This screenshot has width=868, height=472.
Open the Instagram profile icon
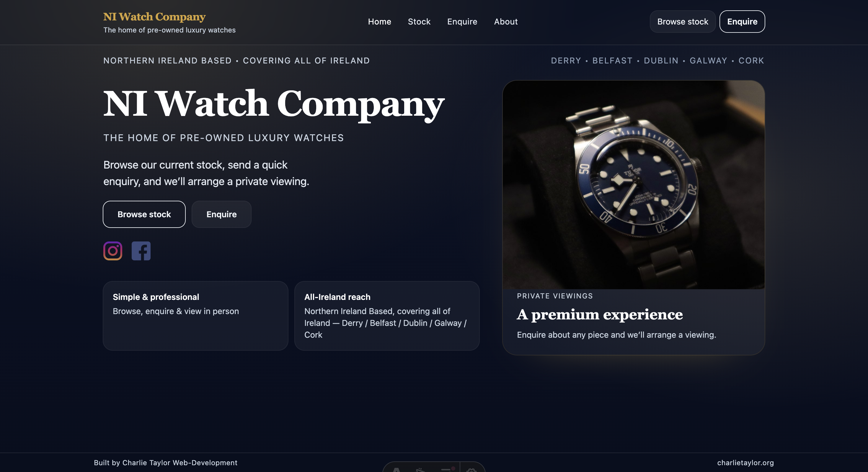tap(112, 251)
